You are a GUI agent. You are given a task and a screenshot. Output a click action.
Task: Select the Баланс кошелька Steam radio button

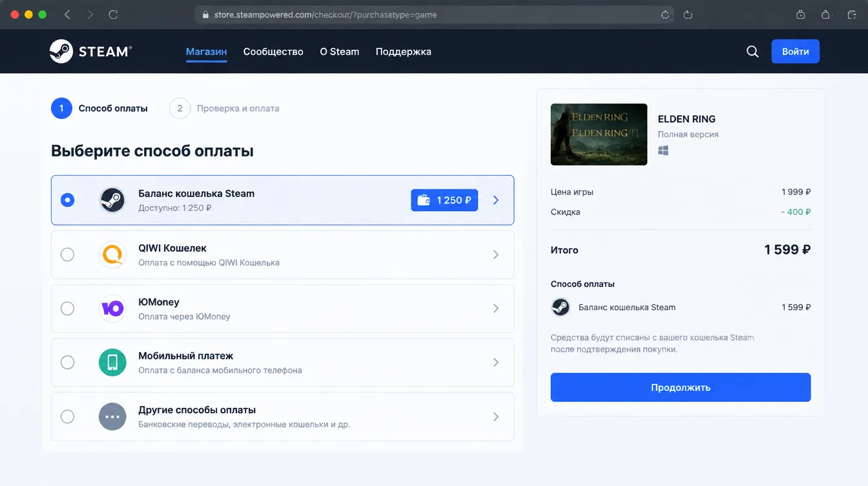coord(67,200)
